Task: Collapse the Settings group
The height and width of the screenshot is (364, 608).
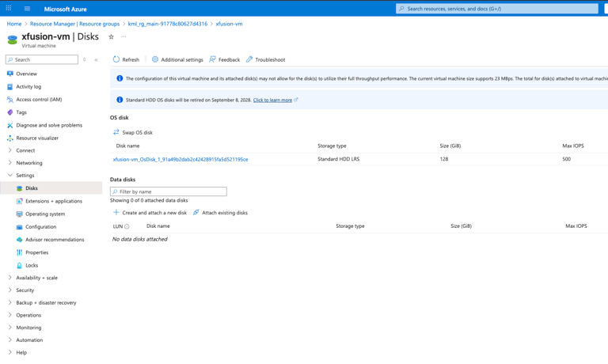Action: click(25, 175)
